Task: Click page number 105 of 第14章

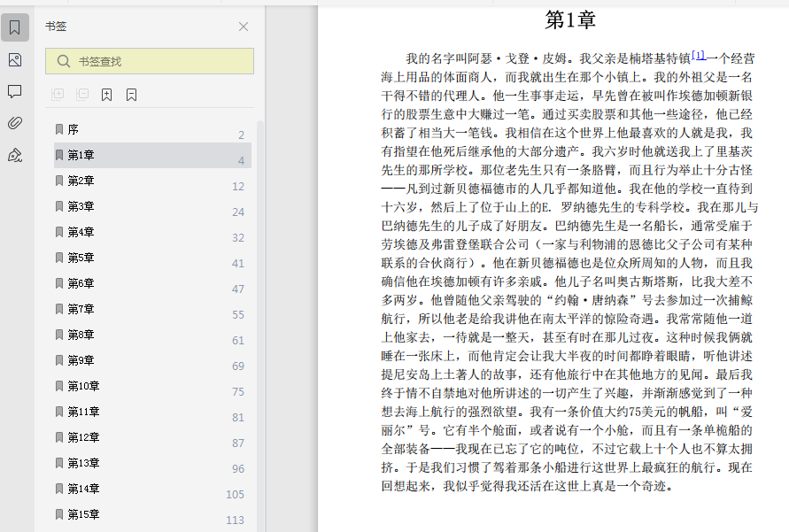Action: (x=235, y=494)
